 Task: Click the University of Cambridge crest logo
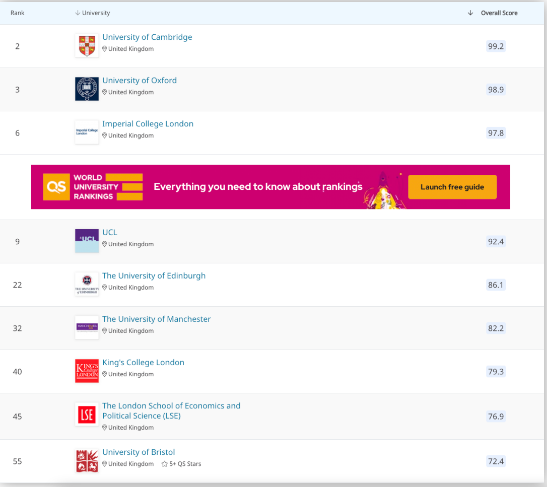[87, 46]
